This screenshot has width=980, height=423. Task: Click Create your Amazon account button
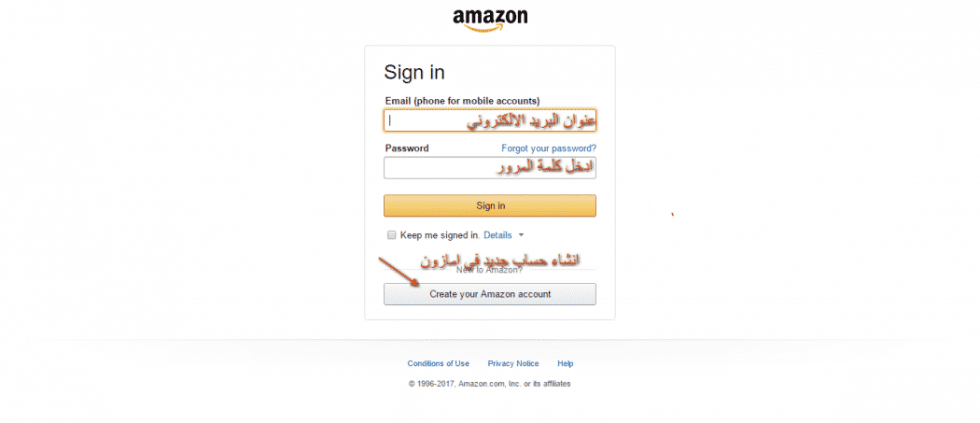click(x=490, y=294)
